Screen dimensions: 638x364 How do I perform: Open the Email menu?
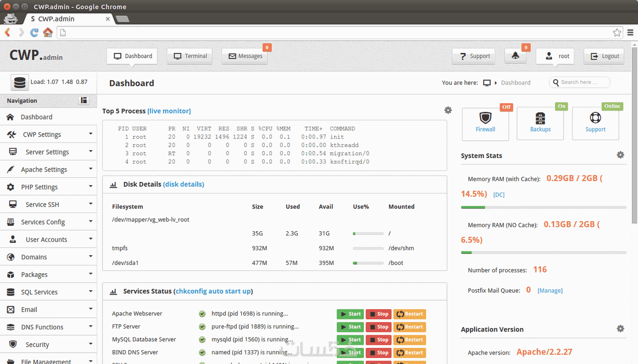point(48,310)
